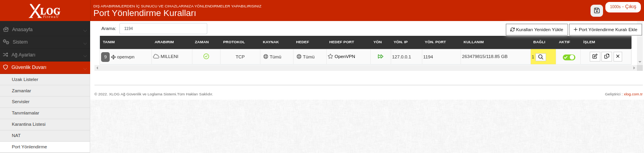The image size is (644, 153).
Task: Open Servisler submenu item
Action: click(45, 102)
